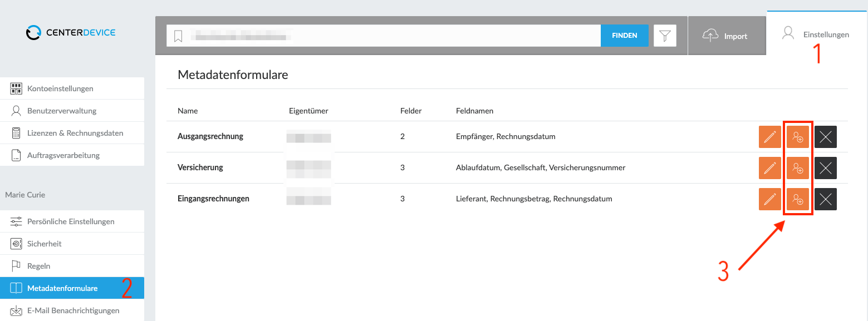Click the Eingangsrechnungen form name

pos(213,199)
